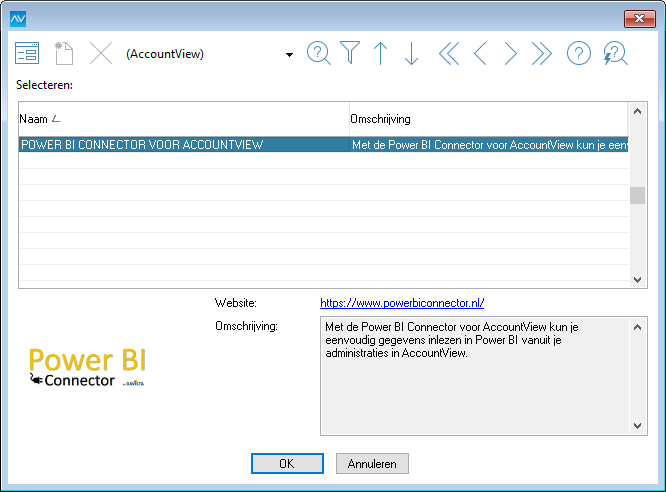Image resolution: width=666 pixels, height=492 pixels.
Task: Click description box scroll-down arrow
Action: [637, 426]
